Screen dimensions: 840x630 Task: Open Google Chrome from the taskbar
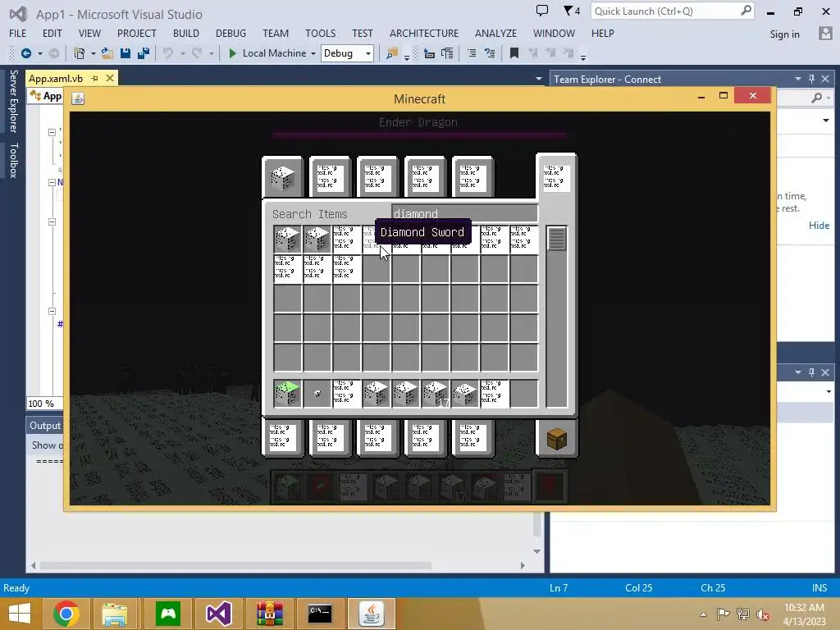click(66, 614)
